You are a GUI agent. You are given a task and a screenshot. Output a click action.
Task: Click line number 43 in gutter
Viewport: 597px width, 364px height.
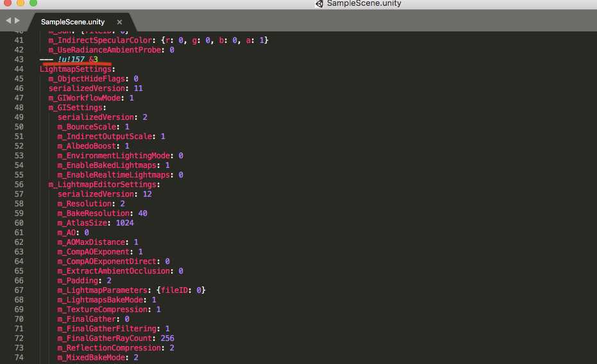(19, 60)
